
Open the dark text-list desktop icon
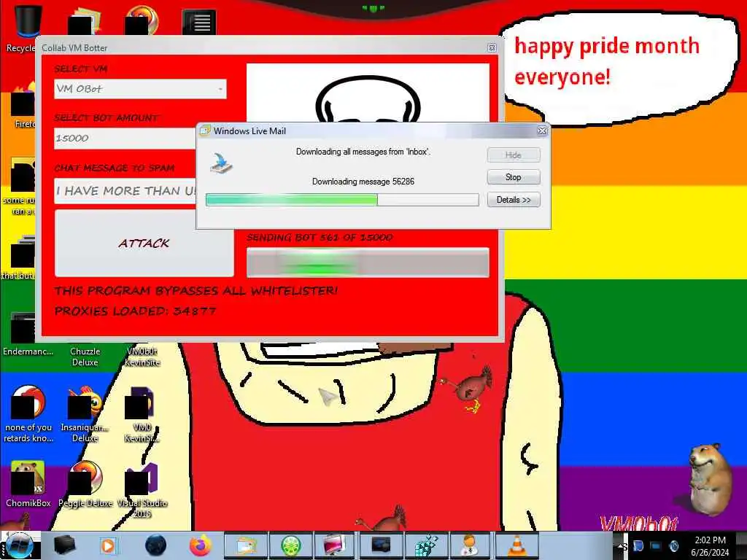pyautogui.click(x=199, y=22)
